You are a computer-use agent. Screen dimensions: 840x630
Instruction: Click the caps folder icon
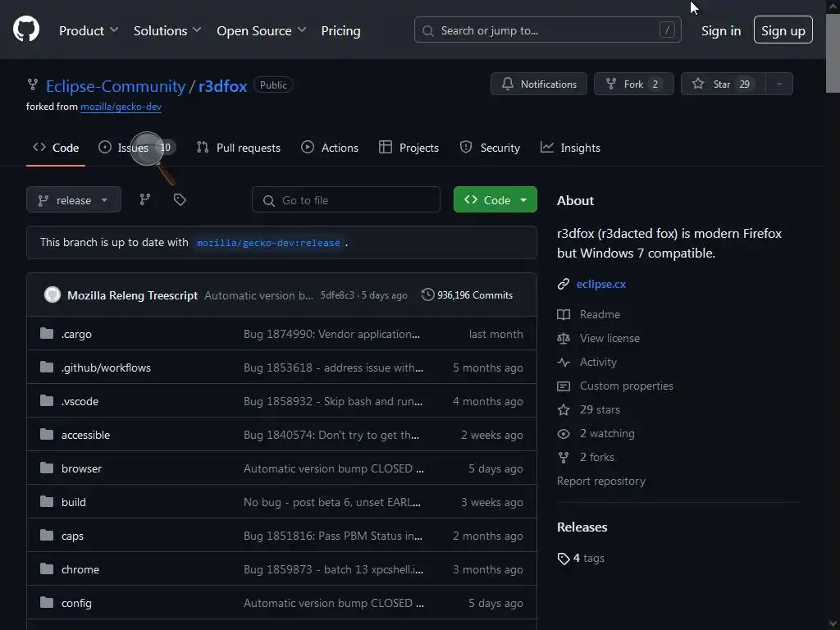click(47, 536)
